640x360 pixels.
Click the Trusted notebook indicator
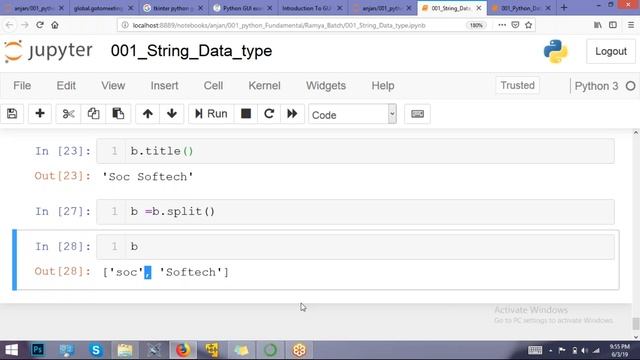[518, 85]
